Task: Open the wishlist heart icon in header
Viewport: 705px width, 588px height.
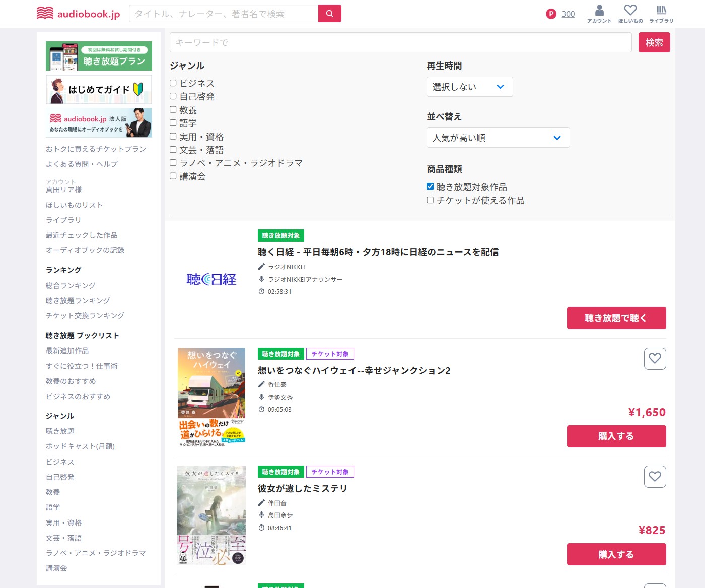Action: click(x=630, y=14)
